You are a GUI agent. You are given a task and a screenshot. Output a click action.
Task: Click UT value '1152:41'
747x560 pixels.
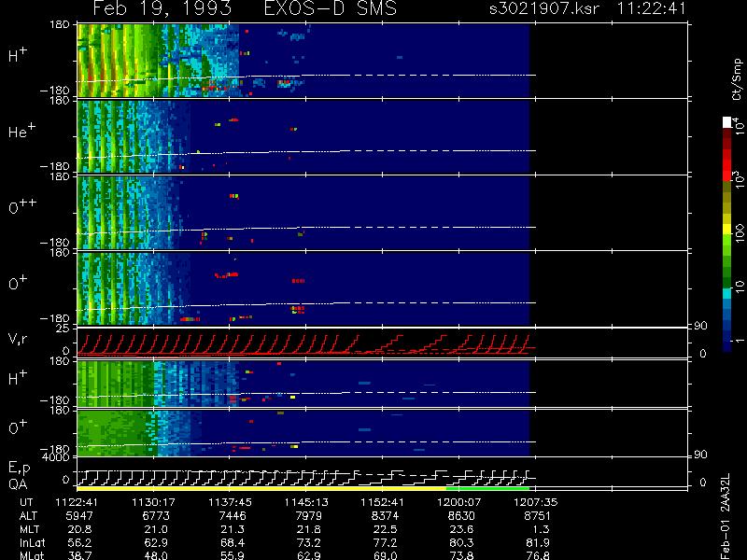[x=382, y=502]
